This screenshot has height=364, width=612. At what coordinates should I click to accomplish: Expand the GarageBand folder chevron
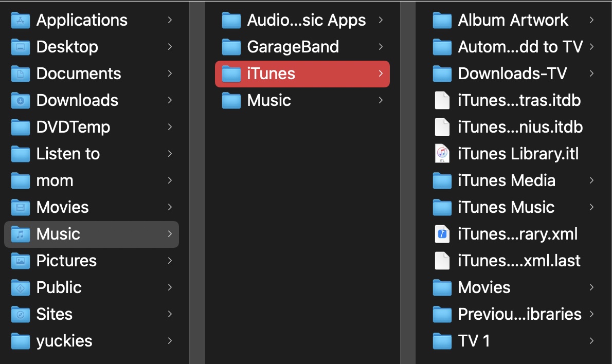(x=381, y=47)
